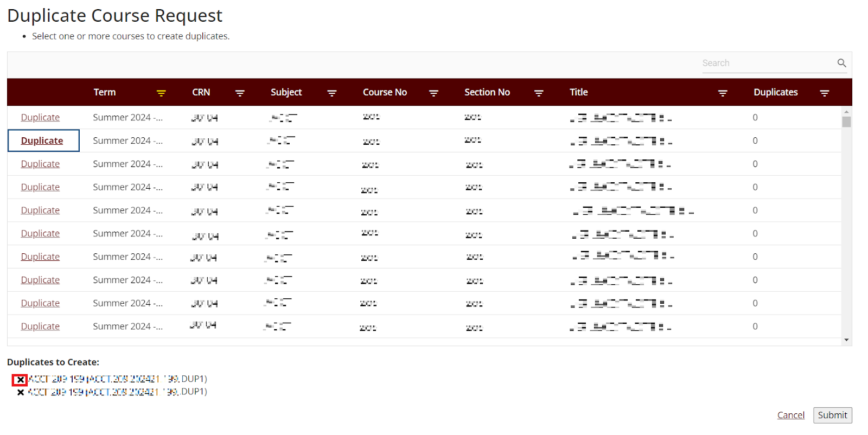
Task: Sort by the Section No column header
Action: [487, 92]
